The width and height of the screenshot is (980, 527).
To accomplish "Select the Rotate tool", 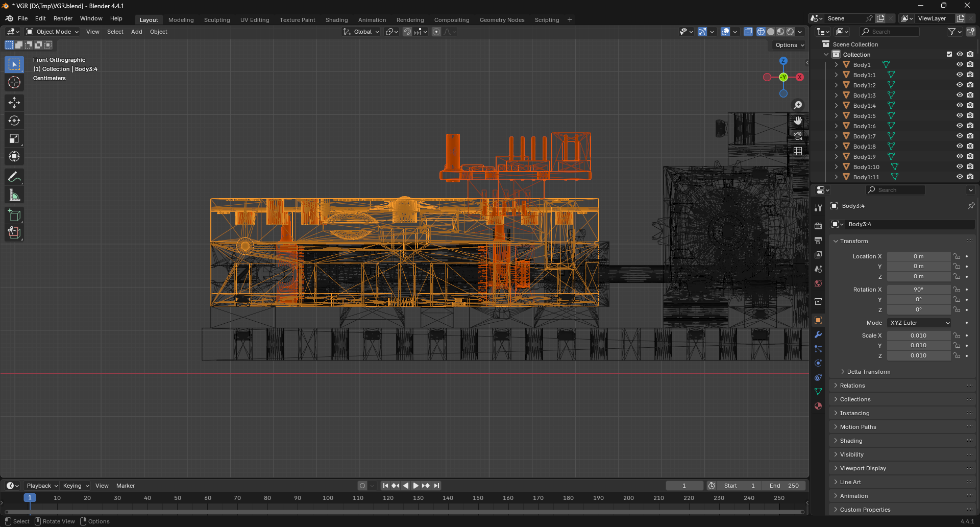I will (14, 121).
